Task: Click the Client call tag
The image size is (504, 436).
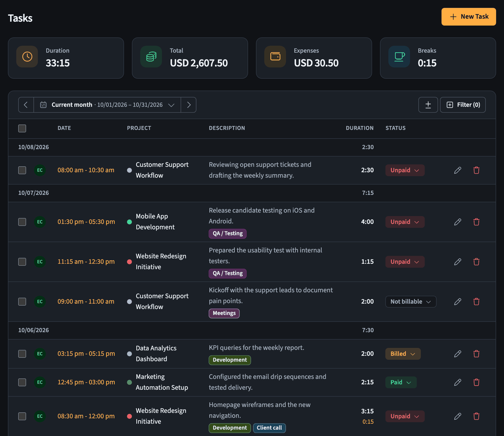Action: [x=269, y=428]
